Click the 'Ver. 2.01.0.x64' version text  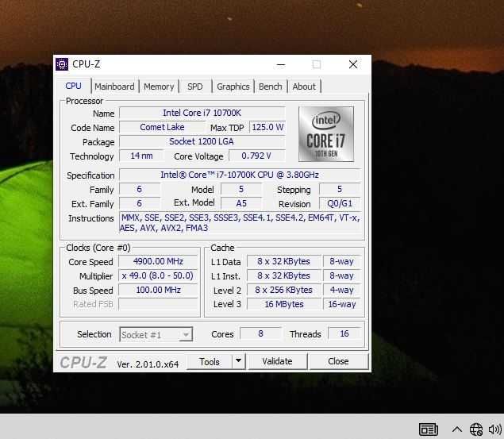pos(148,364)
